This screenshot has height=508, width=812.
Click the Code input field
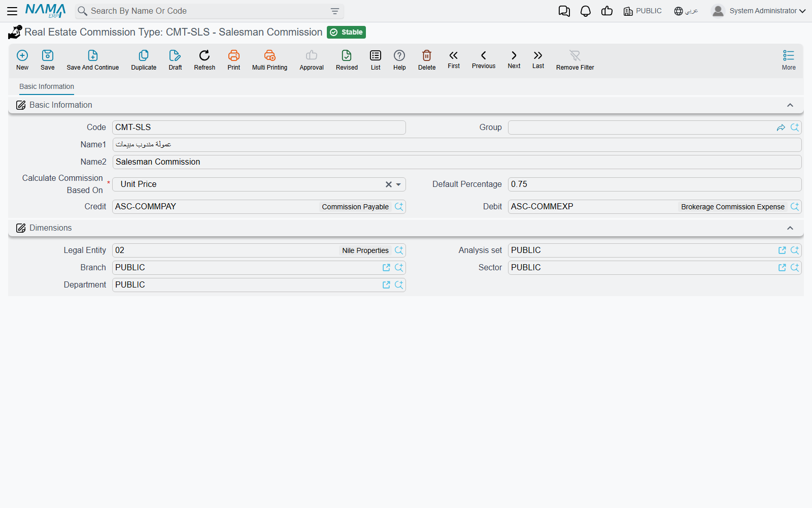click(x=259, y=128)
